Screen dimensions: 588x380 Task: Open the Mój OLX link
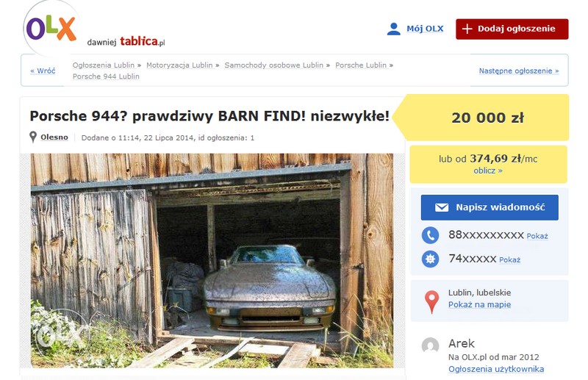tap(425, 29)
